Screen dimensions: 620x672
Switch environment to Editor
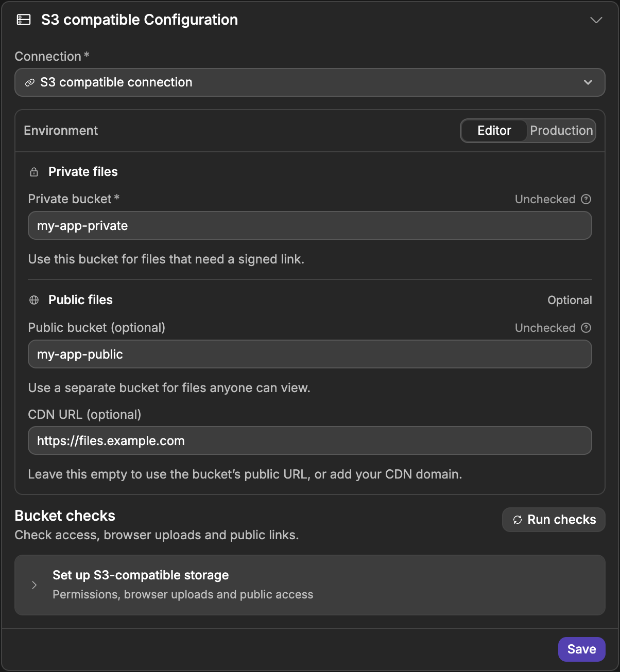494,131
